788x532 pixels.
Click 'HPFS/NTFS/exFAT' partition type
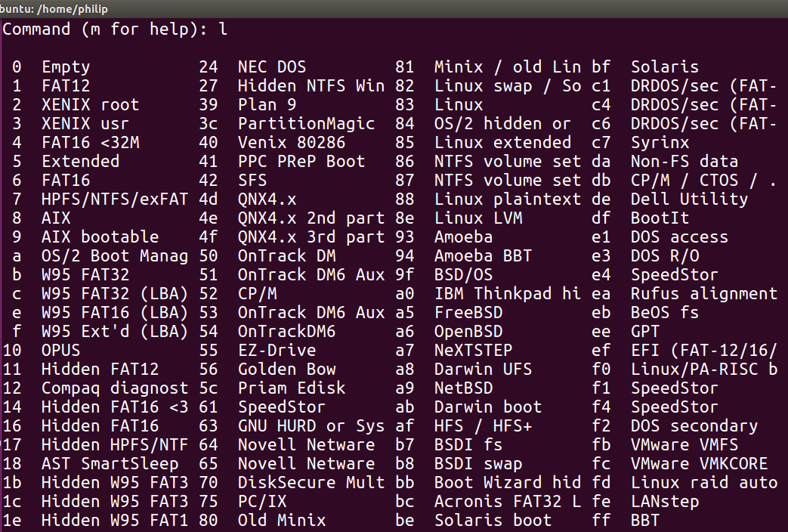point(115,199)
